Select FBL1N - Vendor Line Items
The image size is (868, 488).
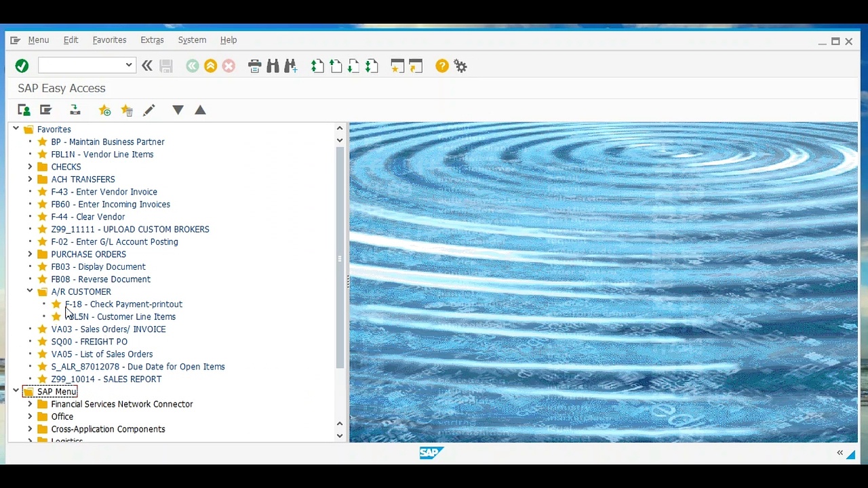point(102,155)
